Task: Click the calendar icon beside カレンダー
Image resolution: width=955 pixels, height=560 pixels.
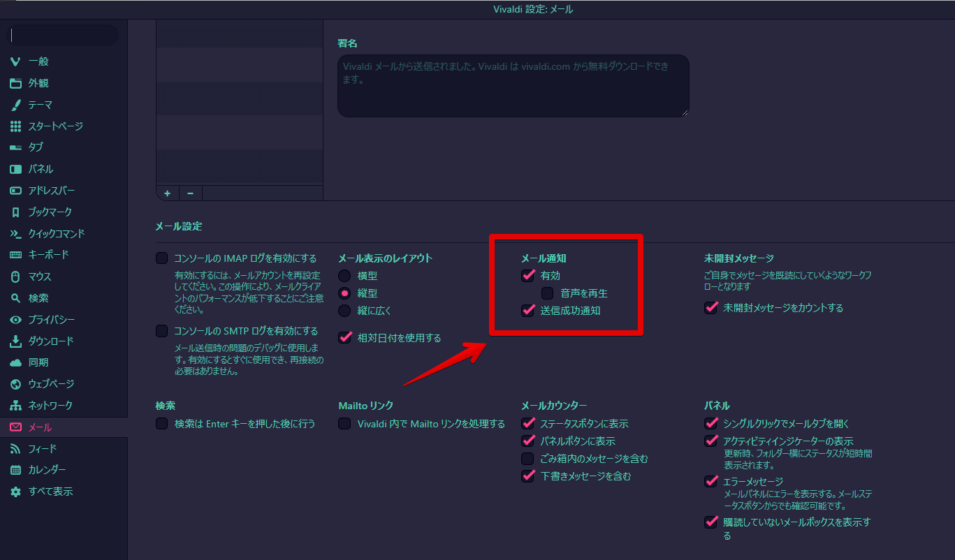Action: pyautogui.click(x=15, y=470)
